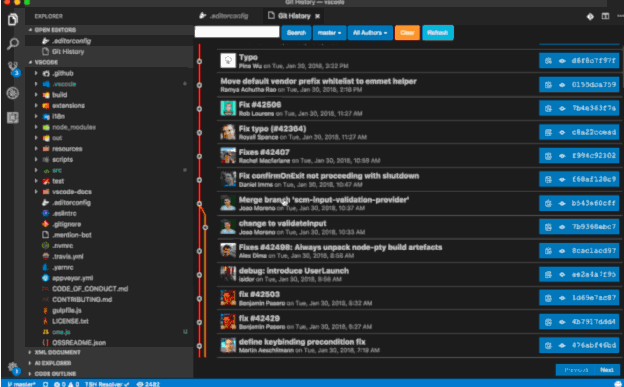View commit f68af128c9 via eye icon
The width and height of the screenshot is (624, 387).
[562, 180]
